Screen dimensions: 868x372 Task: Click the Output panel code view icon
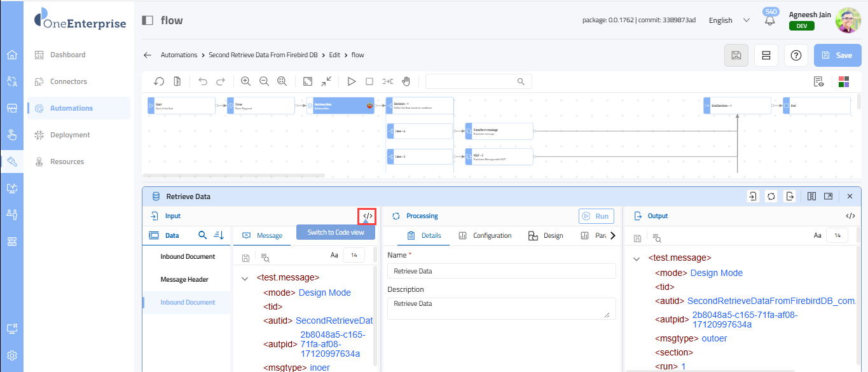click(850, 216)
